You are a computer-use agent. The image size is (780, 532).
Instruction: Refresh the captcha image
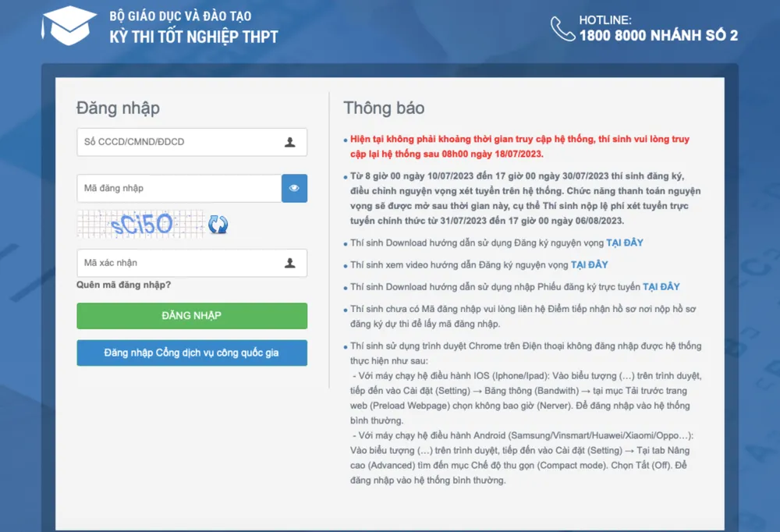point(218,225)
